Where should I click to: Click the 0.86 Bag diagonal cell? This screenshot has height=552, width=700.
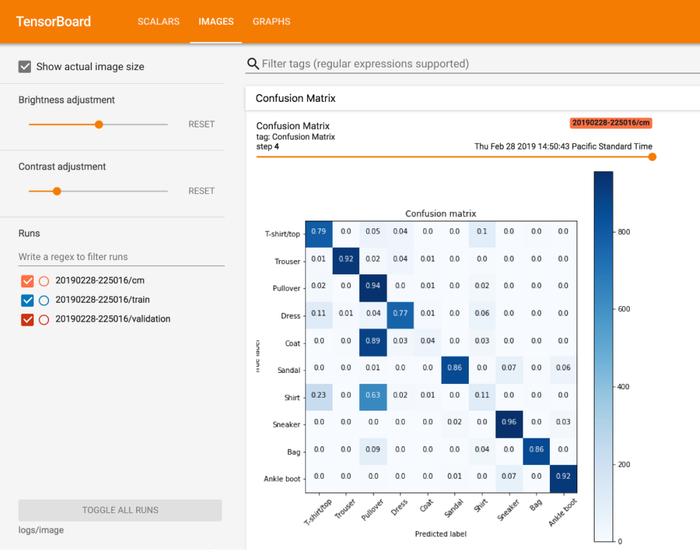click(537, 452)
